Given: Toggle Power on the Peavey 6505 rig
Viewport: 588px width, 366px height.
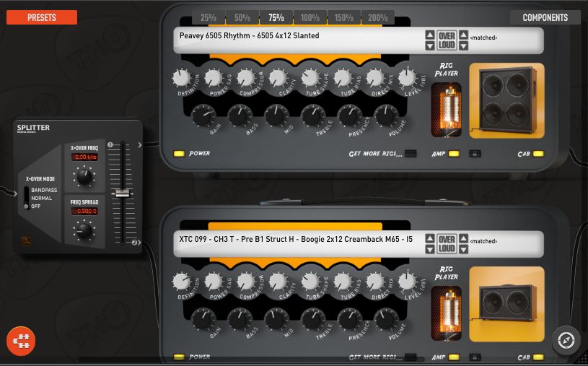Looking at the screenshot, I should (x=179, y=154).
